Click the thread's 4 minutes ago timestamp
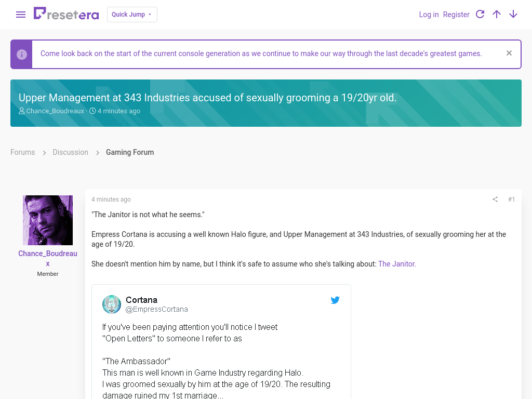 tap(119, 111)
